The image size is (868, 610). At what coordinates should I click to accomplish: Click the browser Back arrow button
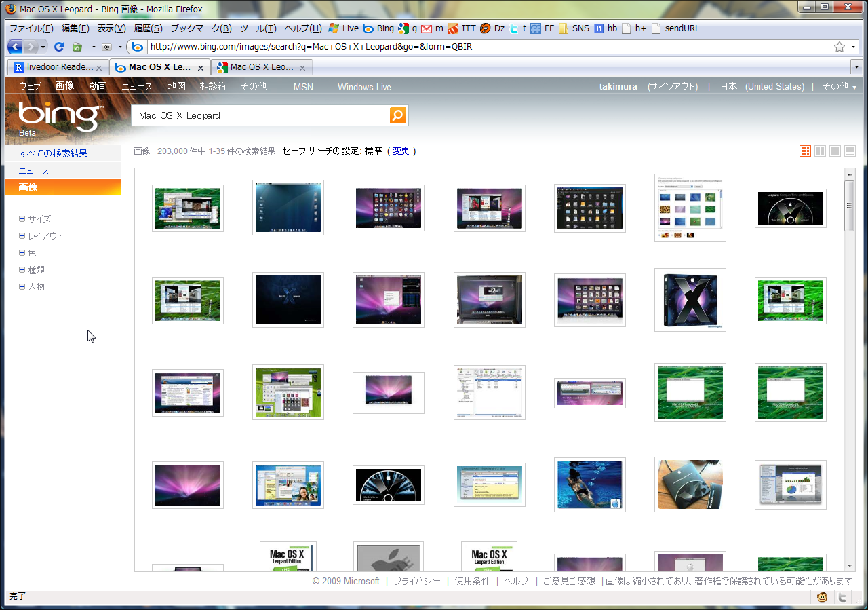pos(15,47)
